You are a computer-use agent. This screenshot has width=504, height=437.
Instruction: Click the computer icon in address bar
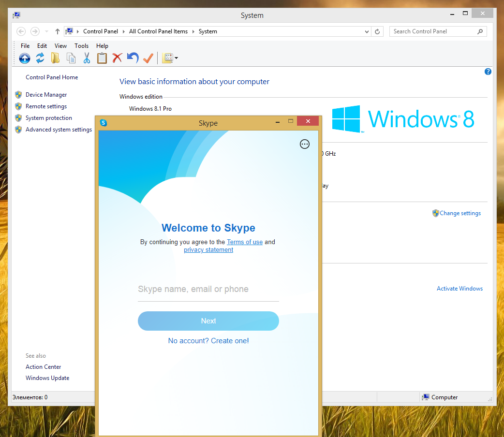tap(69, 31)
